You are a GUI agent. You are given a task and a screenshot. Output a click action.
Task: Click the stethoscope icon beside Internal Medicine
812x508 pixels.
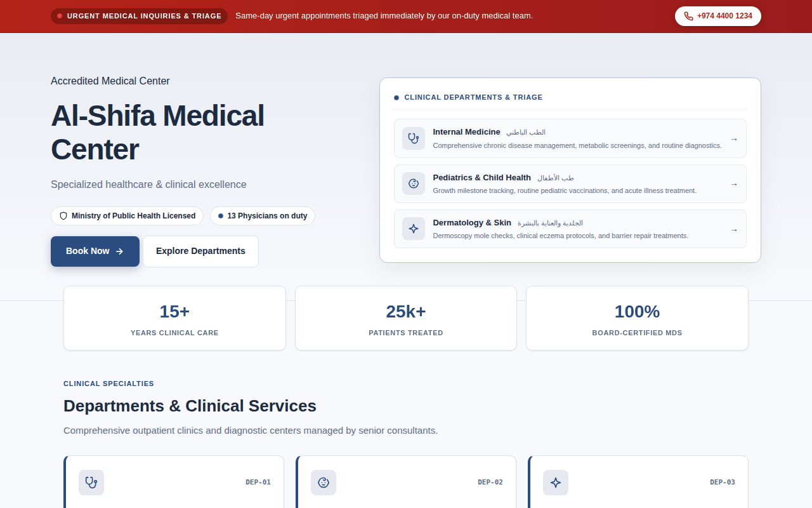click(x=414, y=138)
